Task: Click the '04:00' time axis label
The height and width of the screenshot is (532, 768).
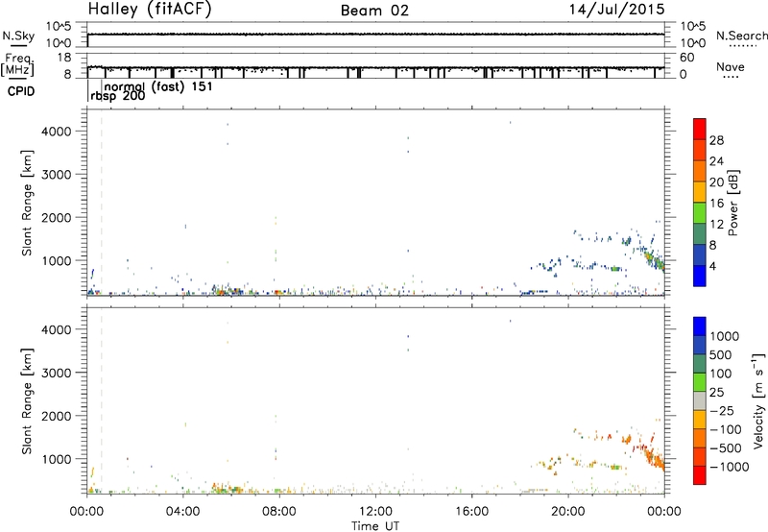Action: pyautogui.click(x=182, y=512)
